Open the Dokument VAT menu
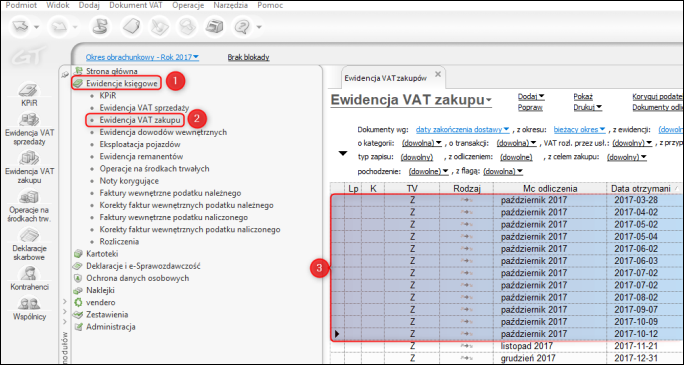 coord(136,6)
